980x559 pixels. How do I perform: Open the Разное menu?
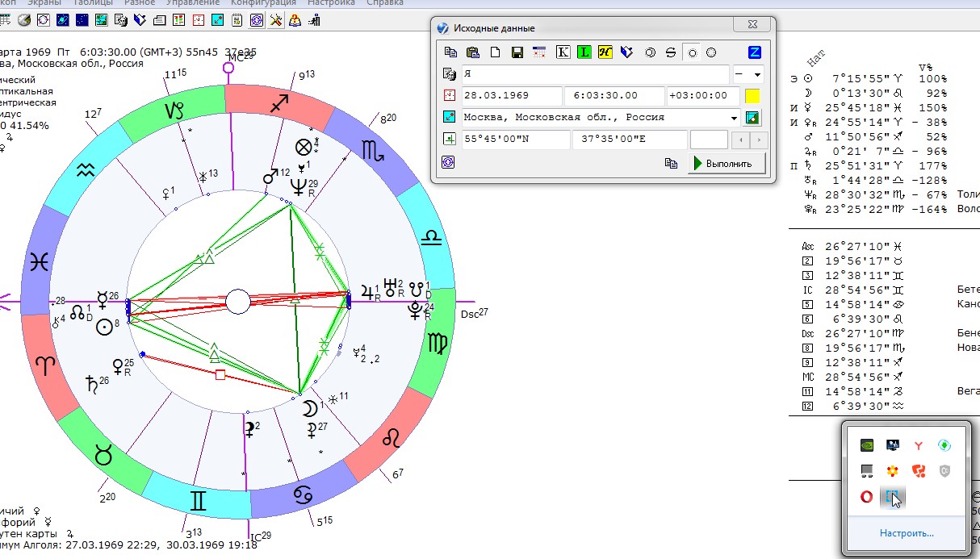tap(140, 3)
